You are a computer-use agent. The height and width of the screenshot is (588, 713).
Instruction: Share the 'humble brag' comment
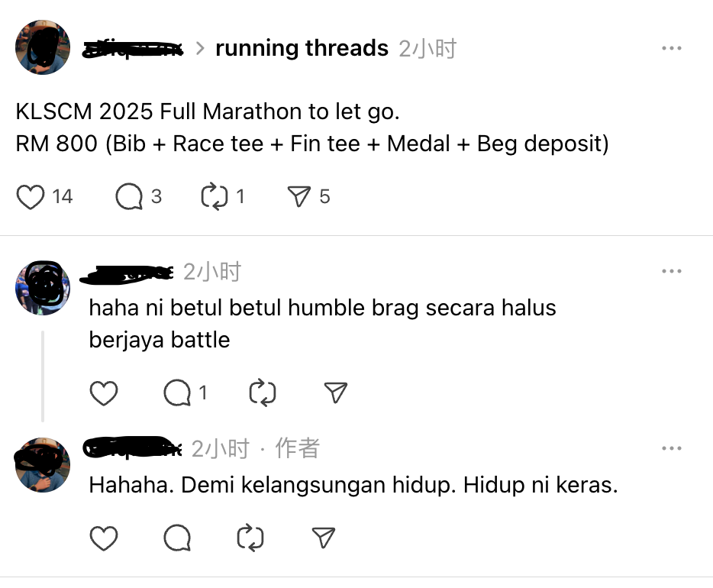pyautogui.click(x=336, y=393)
